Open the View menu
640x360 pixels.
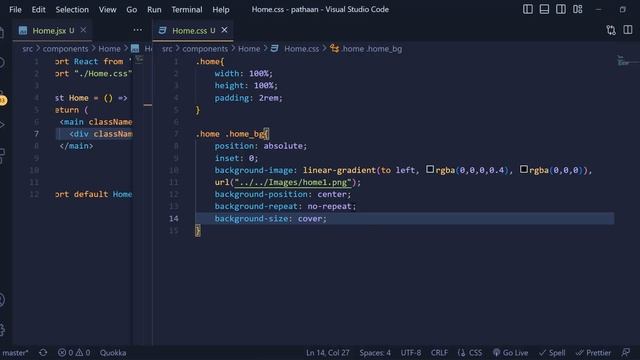(107, 9)
